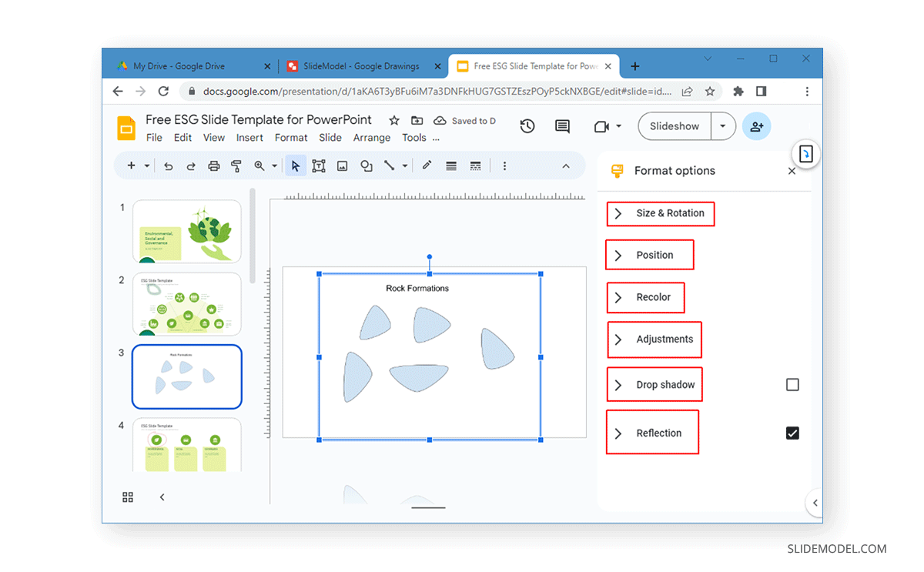
Task: Open the Slideshow dropdown arrow
Action: pos(722,125)
